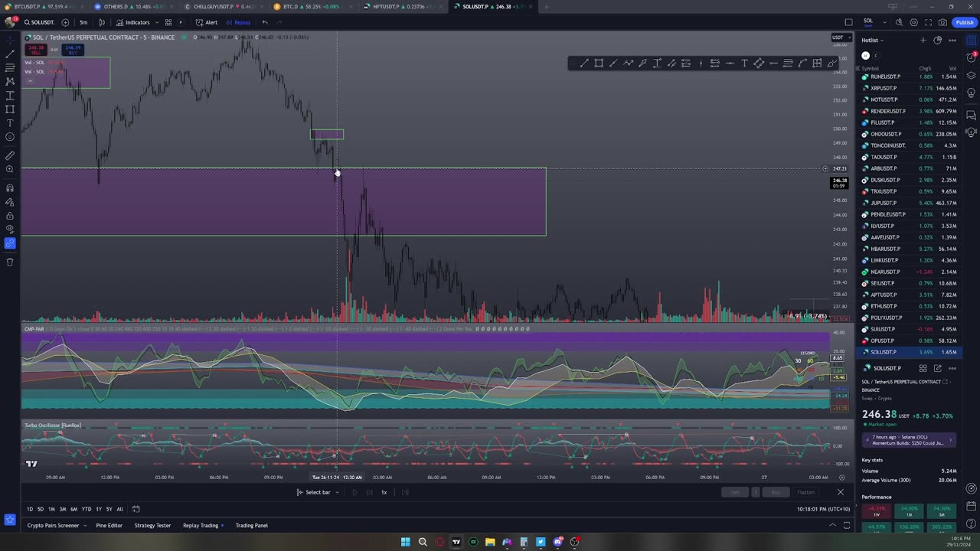
Task: Click the red SELL price button
Action: click(x=35, y=50)
